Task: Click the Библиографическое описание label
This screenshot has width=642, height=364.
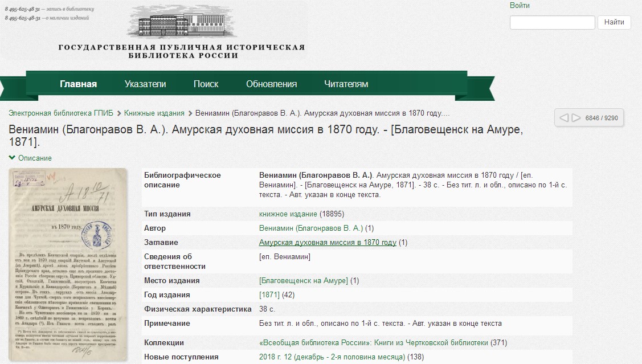Action: coord(183,180)
